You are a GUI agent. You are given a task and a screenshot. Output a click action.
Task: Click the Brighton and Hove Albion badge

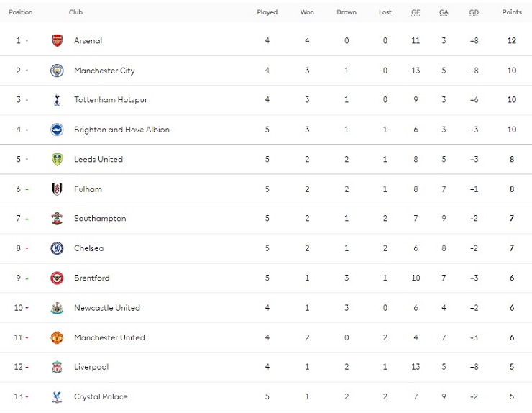click(x=57, y=130)
